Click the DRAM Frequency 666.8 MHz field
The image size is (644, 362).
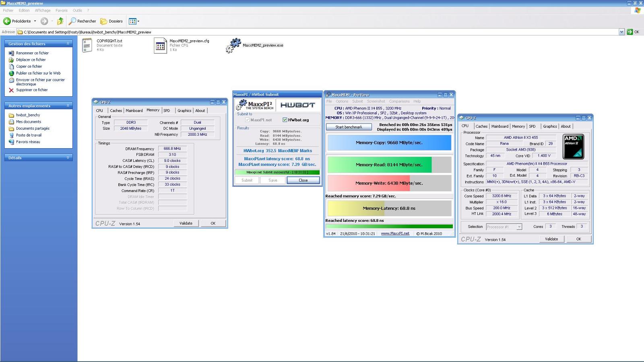(x=172, y=149)
